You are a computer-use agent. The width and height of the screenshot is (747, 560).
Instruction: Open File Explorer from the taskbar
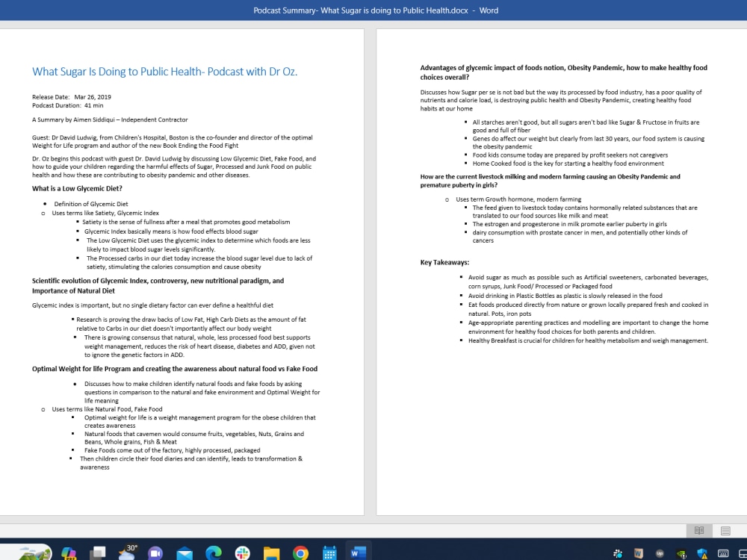coord(272,553)
